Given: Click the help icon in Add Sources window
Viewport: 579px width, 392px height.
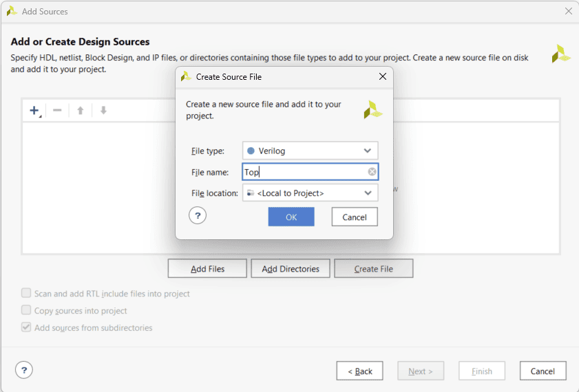Looking at the screenshot, I should [24, 370].
